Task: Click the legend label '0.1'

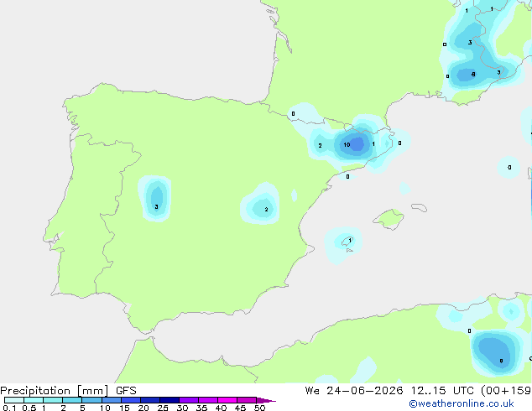Action: point(9,408)
